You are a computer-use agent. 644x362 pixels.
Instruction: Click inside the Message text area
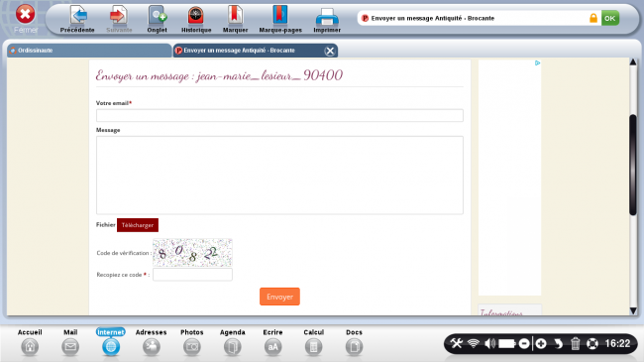click(x=279, y=176)
